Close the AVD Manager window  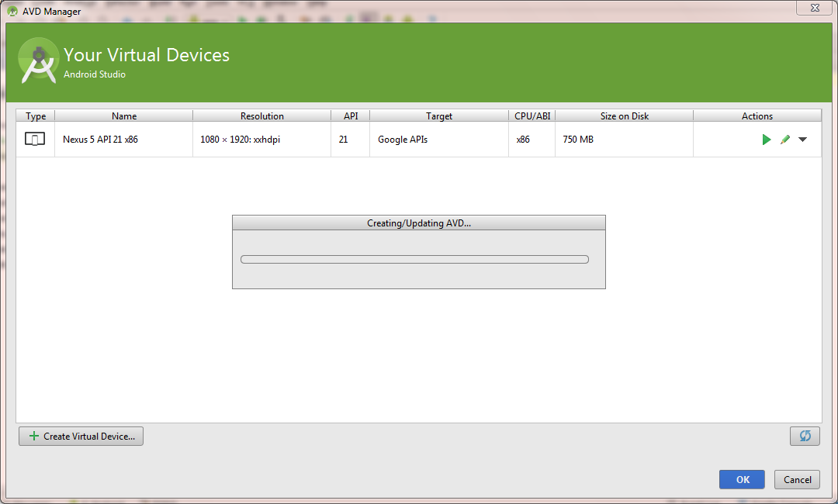(x=815, y=8)
